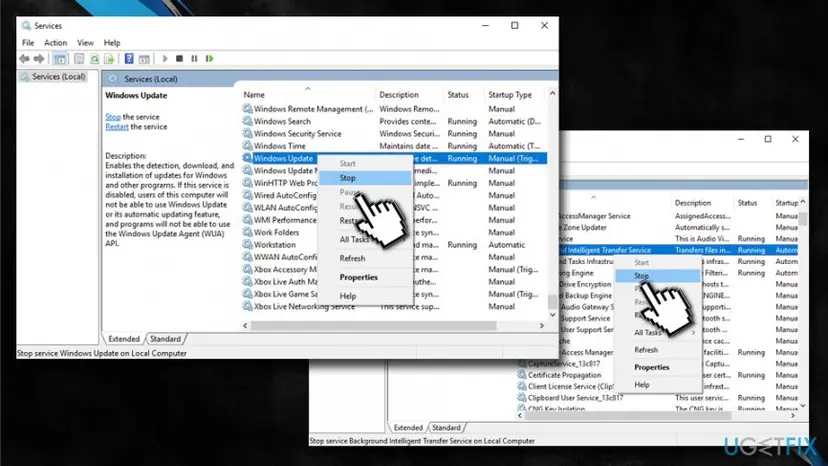Select Certificate Propagation row in back window
Viewport: 828px width, 466px height.
point(657,375)
